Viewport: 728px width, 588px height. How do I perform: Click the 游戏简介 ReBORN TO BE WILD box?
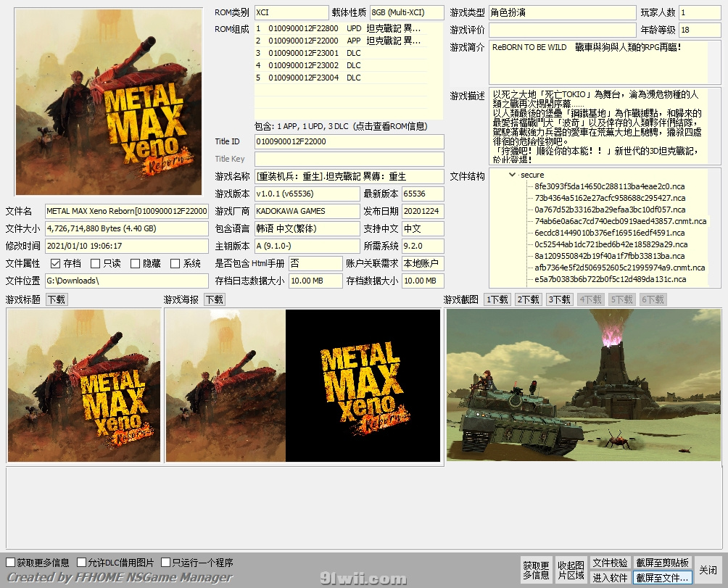pos(605,62)
